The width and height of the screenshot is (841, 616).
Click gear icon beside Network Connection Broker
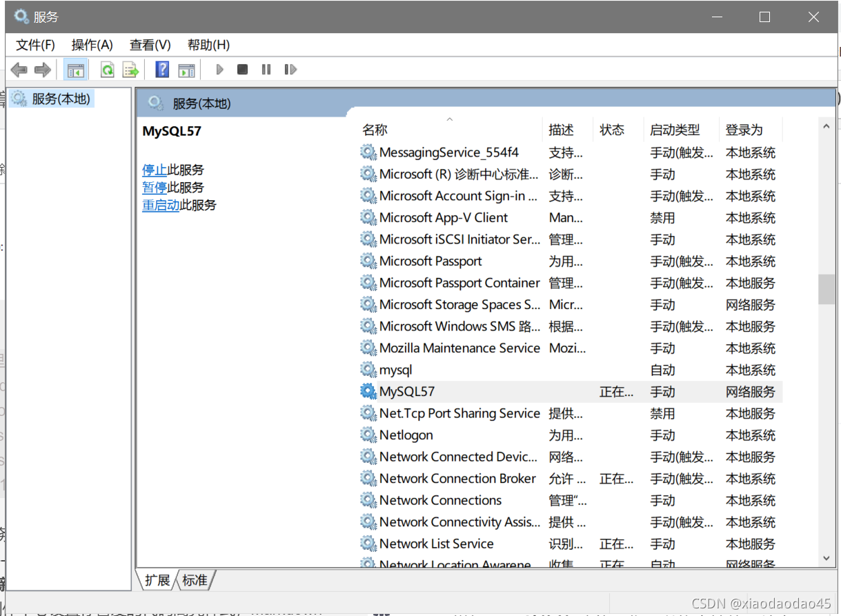(369, 478)
